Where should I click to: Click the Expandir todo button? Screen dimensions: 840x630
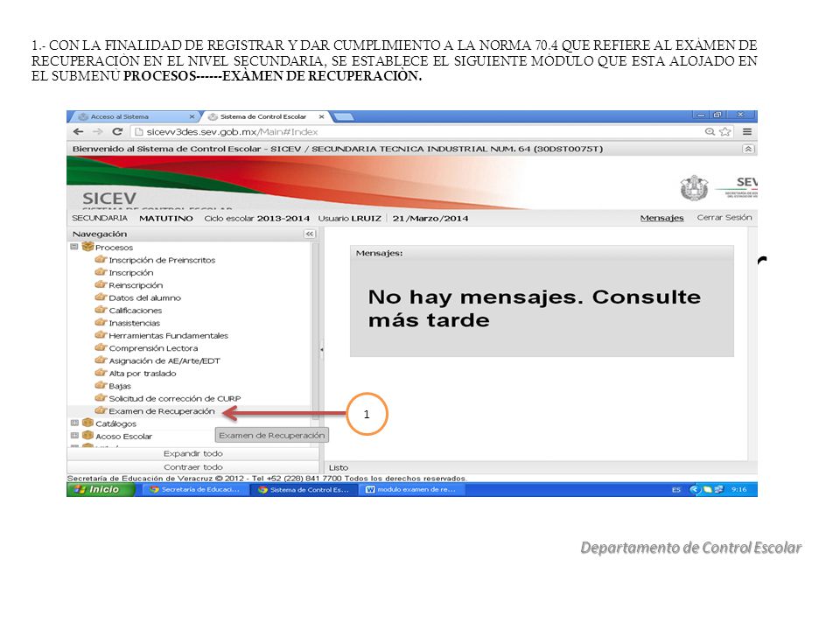pos(192,454)
